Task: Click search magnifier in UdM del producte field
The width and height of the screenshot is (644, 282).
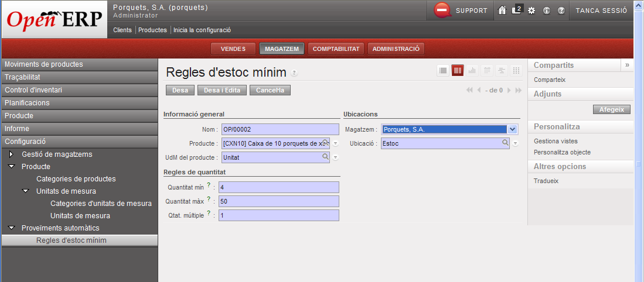Action: [325, 157]
